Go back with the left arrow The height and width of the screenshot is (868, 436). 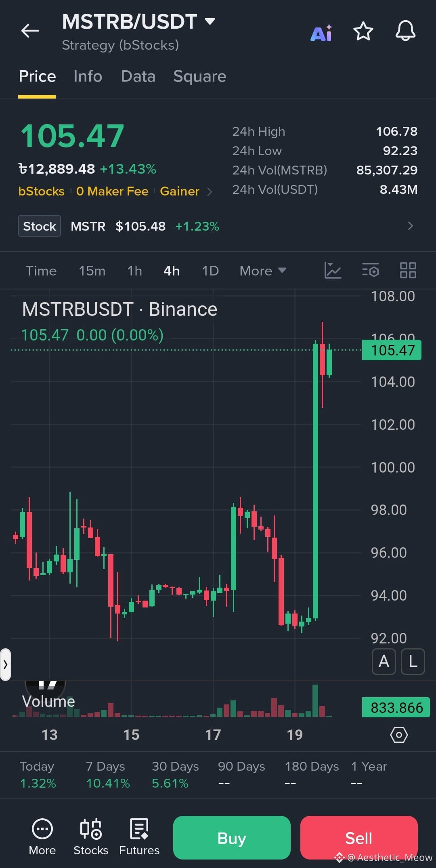coord(30,31)
